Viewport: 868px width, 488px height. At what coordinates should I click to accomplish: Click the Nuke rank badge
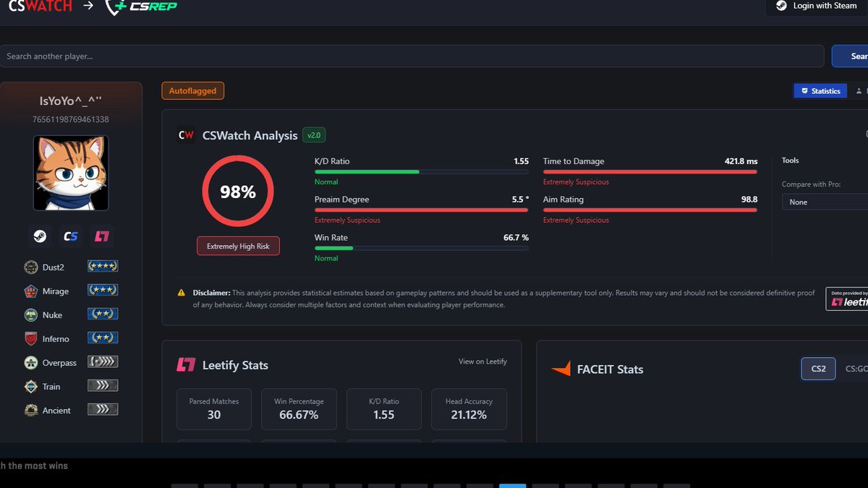[x=103, y=314]
